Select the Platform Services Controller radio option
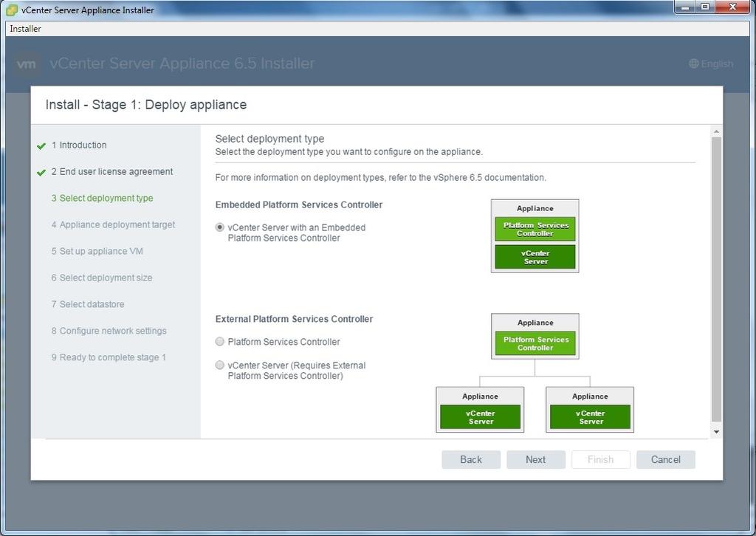Viewport: 756px width, 536px height. tap(220, 341)
